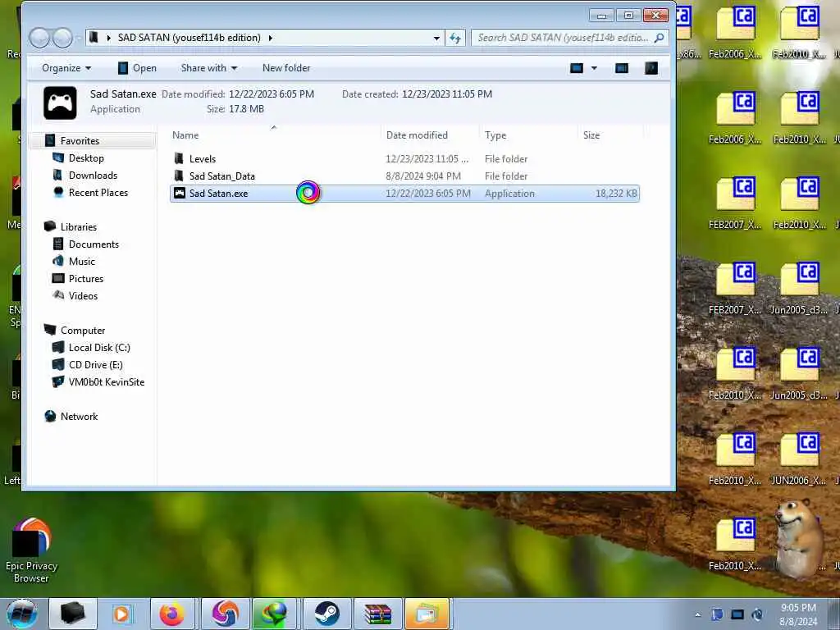Image resolution: width=840 pixels, height=630 pixels.
Task: Show hidden tray icons arrow
Action: (x=697, y=615)
